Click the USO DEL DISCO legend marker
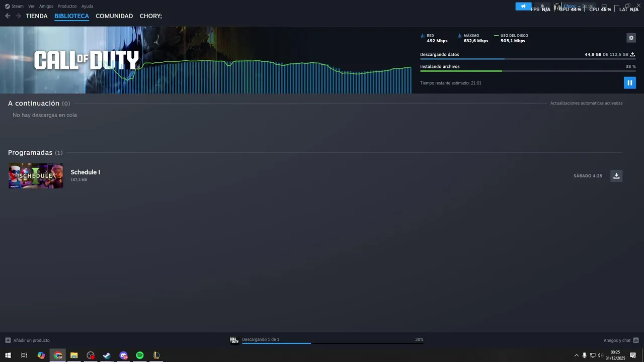 pyautogui.click(x=496, y=36)
